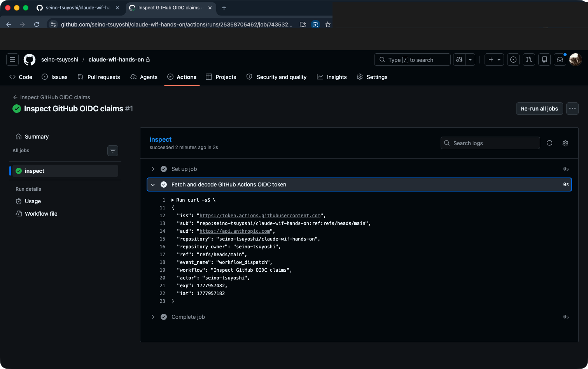This screenshot has height=369, width=588.
Task: Open Copilot dropdown arrow next to chat icon
Action: click(x=470, y=60)
